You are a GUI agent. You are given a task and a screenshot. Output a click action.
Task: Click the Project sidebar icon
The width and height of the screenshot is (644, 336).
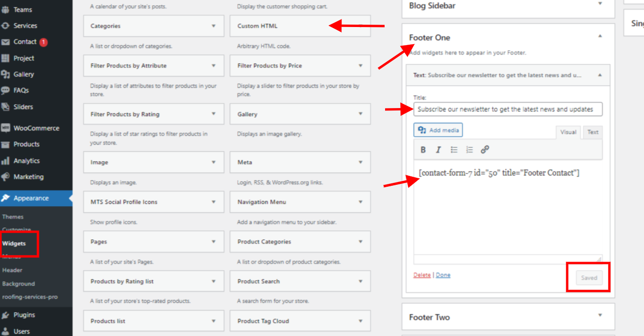coord(6,58)
